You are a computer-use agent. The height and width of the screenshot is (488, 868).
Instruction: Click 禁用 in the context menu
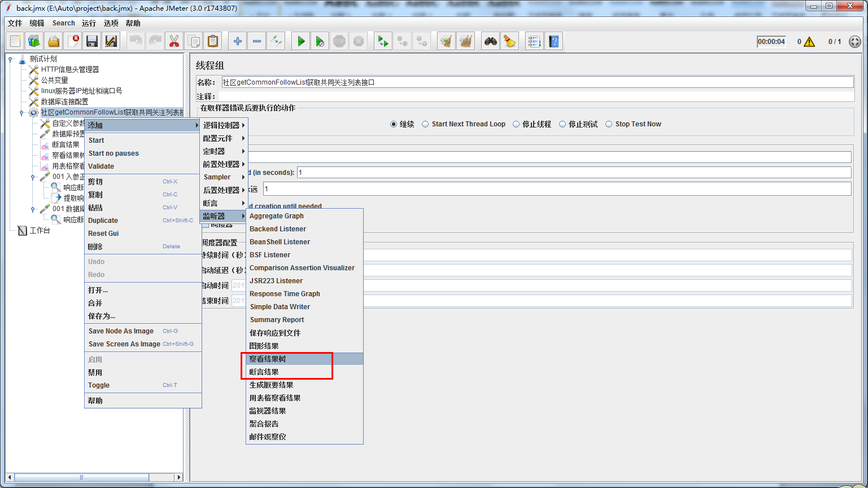pyautogui.click(x=143, y=372)
